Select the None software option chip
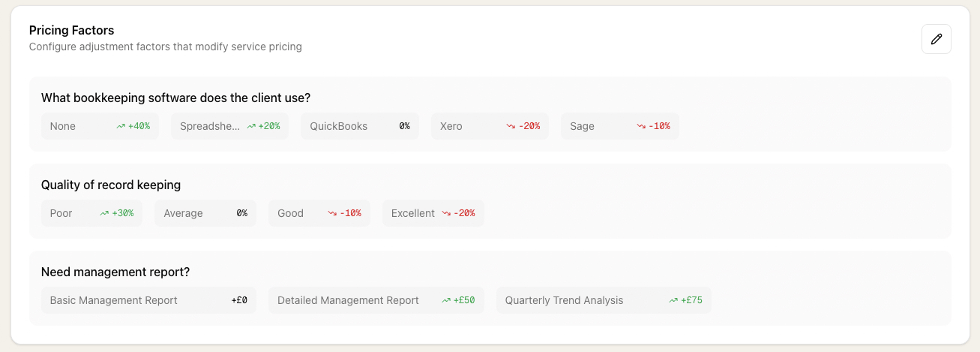Viewport: 980px width, 352px height. click(100, 126)
